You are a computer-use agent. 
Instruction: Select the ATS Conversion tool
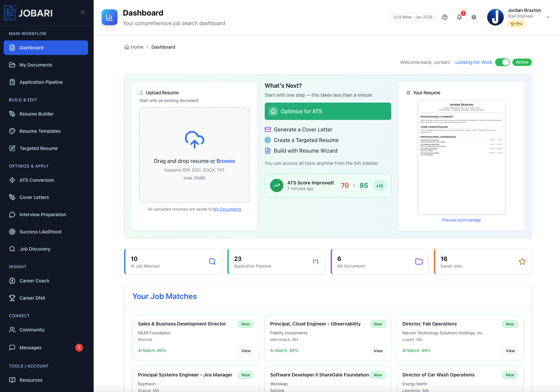[36, 180]
